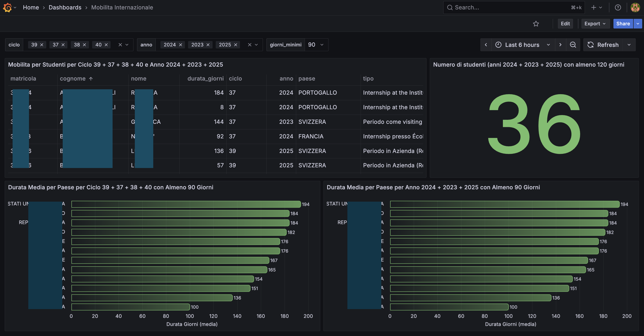Shift time range forward with right arrow

(560, 45)
